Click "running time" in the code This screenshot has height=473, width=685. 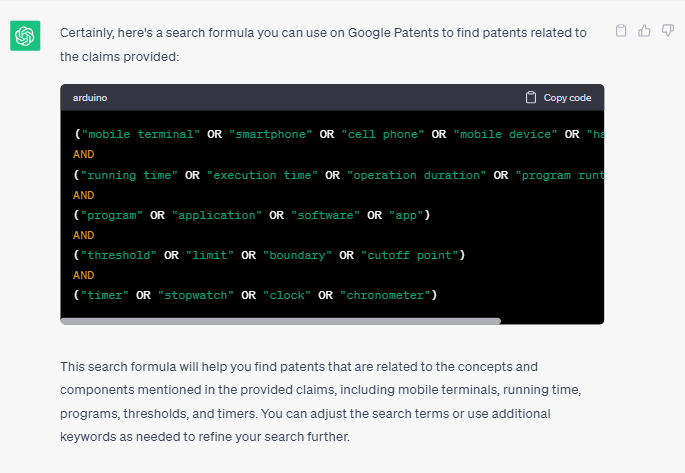click(129, 175)
